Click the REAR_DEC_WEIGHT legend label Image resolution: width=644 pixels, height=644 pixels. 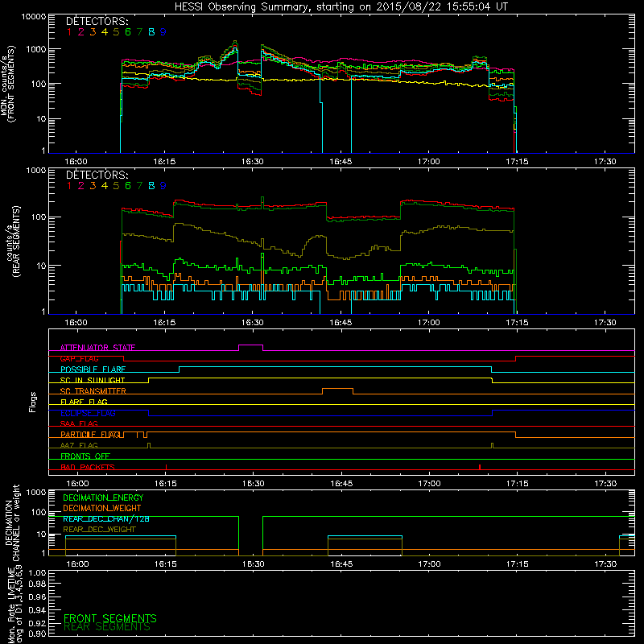pos(99,530)
